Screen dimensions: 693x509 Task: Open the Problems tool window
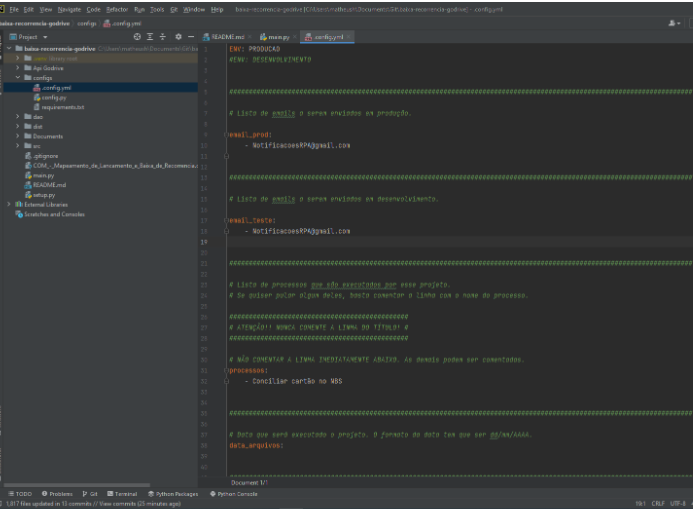pos(57,494)
